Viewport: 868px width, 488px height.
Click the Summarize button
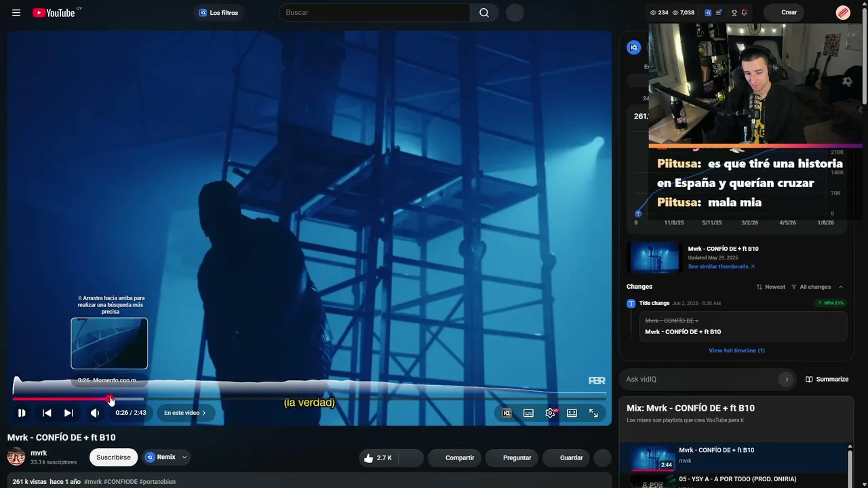click(x=827, y=380)
